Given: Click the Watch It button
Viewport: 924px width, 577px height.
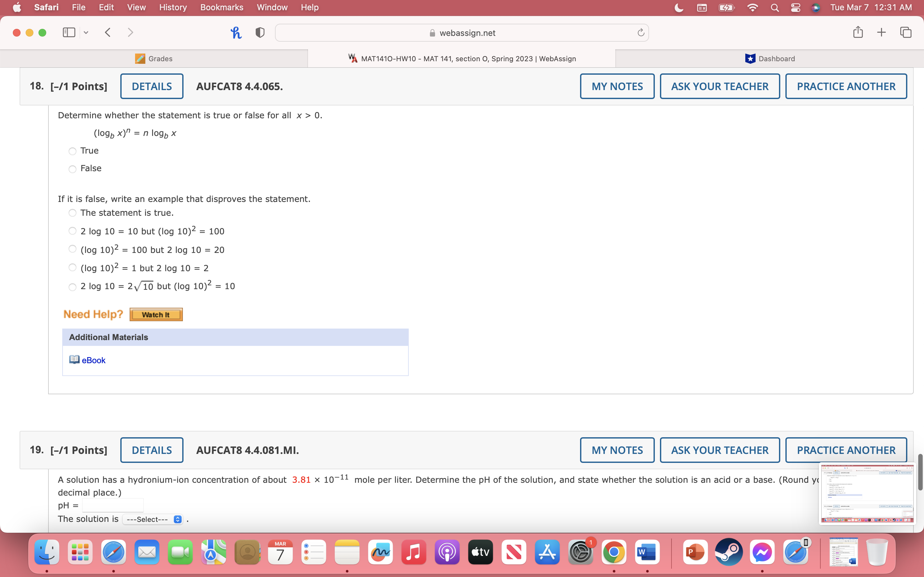Looking at the screenshot, I should tap(156, 314).
